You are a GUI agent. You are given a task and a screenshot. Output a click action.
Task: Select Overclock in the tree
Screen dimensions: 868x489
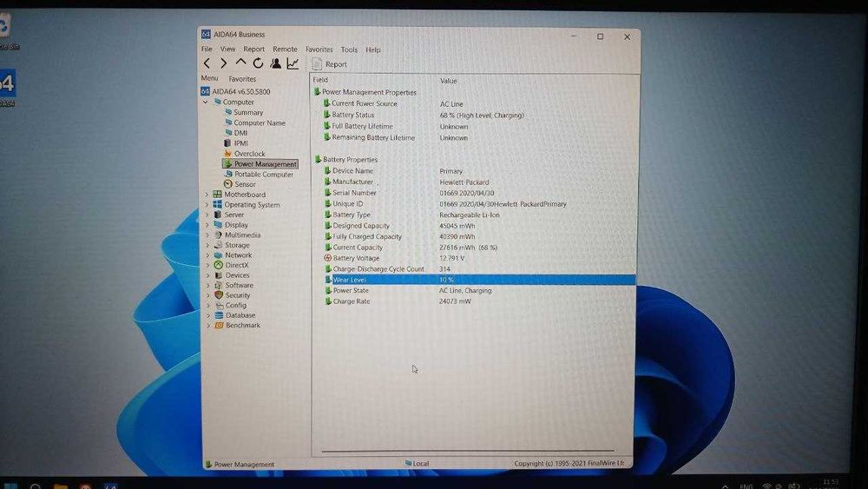click(x=244, y=154)
